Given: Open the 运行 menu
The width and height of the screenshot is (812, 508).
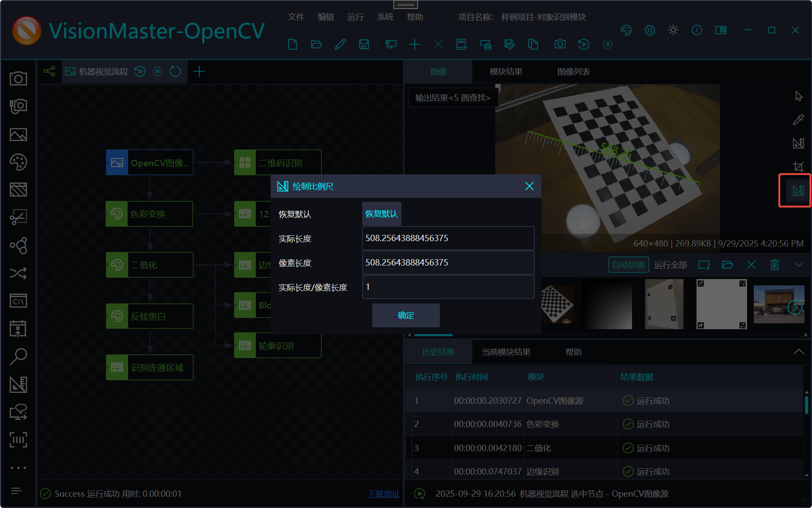Looking at the screenshot, I should coord(355,17).
